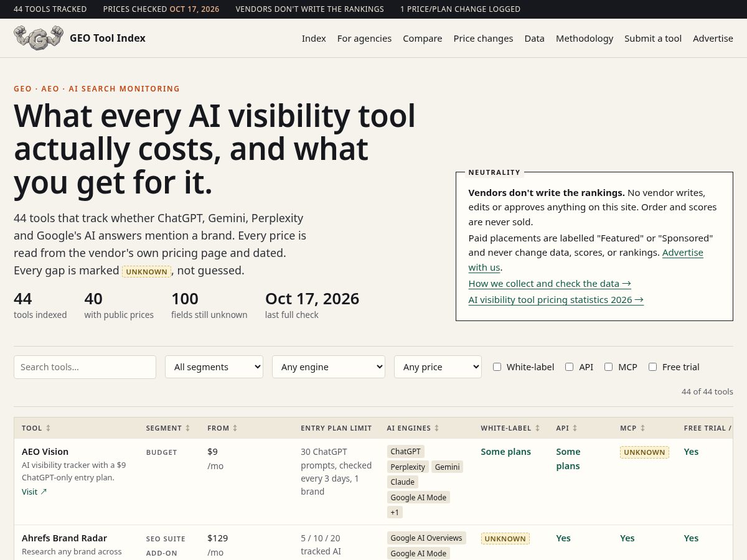Sort by AI Engines column arrows
Screen dimensions: 747x560
437,428
